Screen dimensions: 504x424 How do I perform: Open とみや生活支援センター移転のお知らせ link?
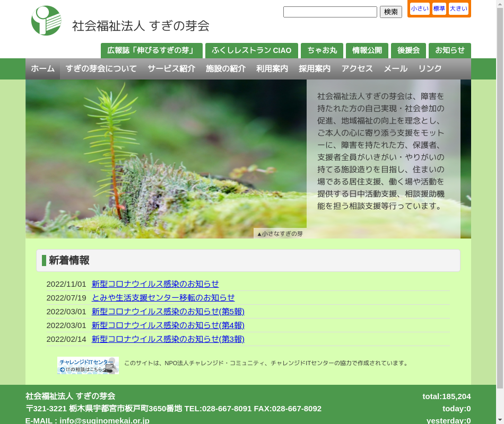click(x=163, y=298)
